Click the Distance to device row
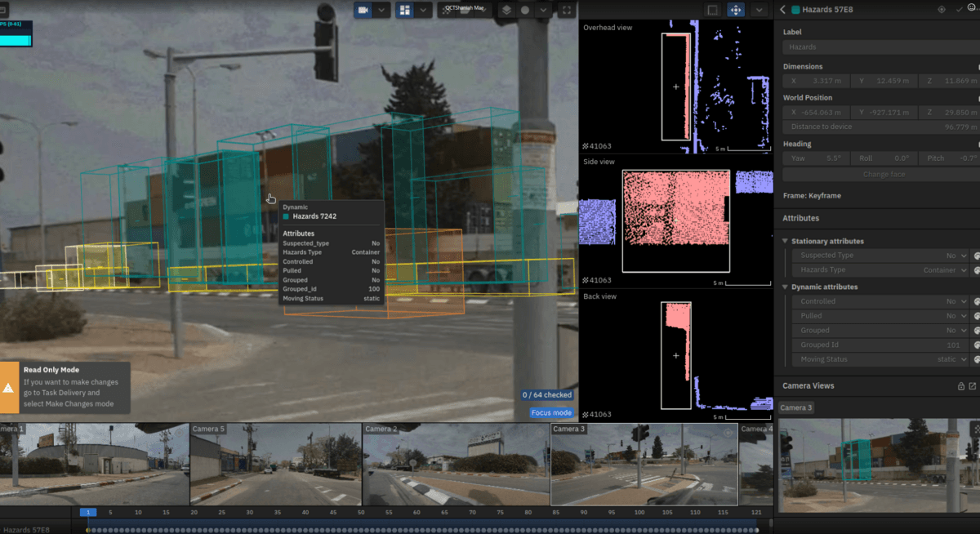 (x=881, y=127)
